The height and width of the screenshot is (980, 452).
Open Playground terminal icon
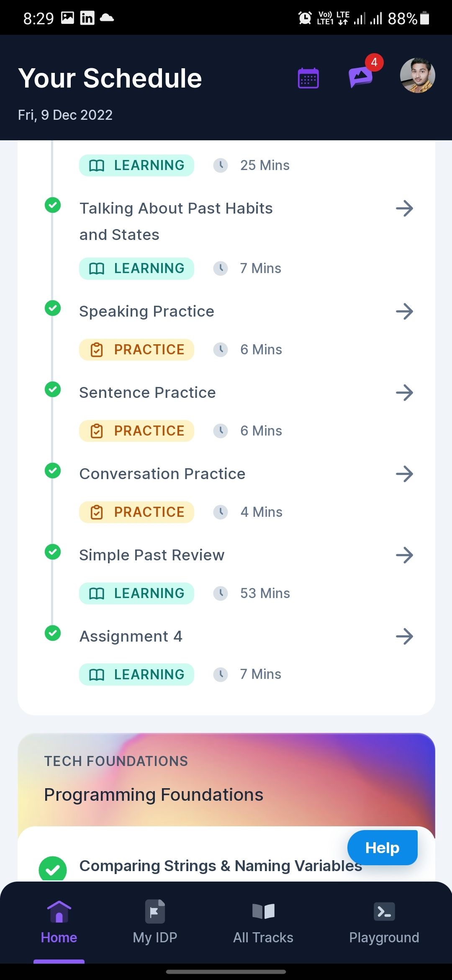coord(384,912)
